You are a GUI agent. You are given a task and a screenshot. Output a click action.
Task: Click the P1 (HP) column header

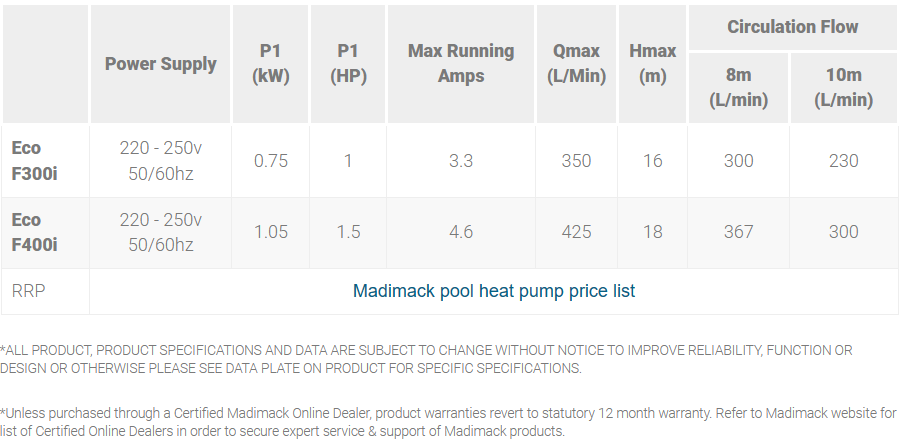coord(348,64)
